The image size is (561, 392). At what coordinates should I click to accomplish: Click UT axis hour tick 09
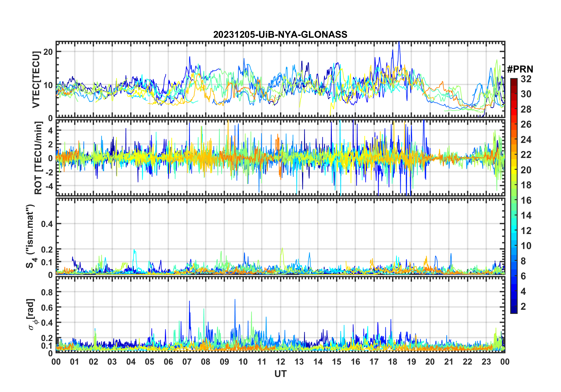[224, 362]
